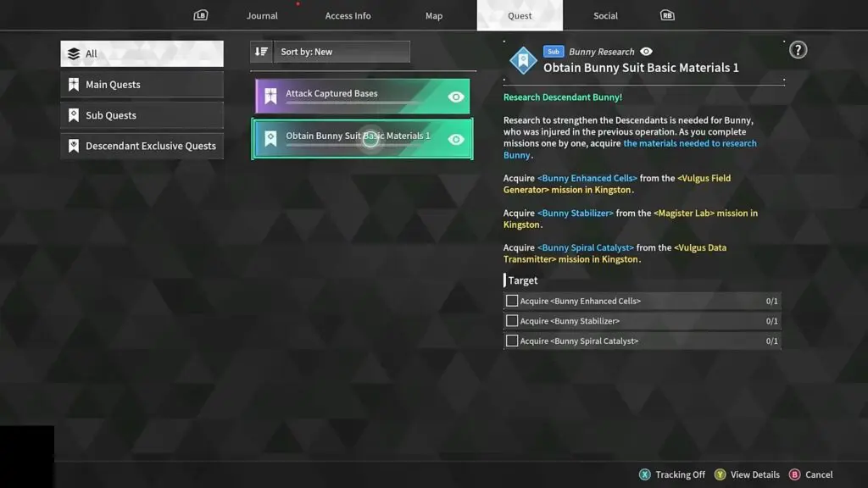
Task: Open the Sort by: New dropdown
Action: tap(342, 52)
